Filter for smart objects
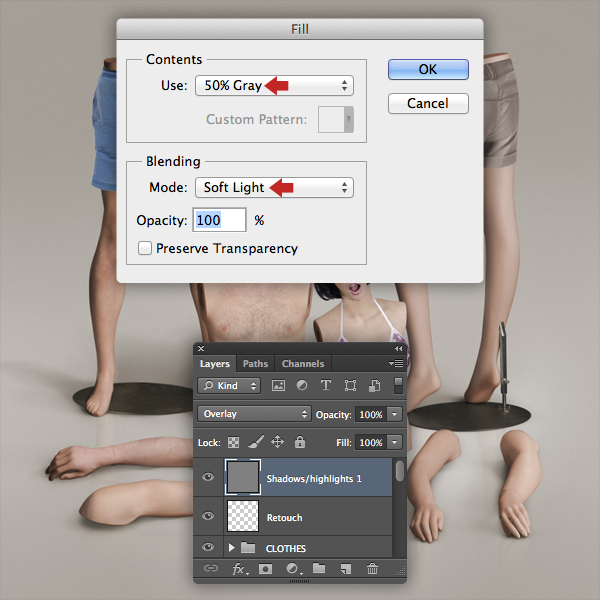The image size is (600, 600). click(x=374, y=385)
